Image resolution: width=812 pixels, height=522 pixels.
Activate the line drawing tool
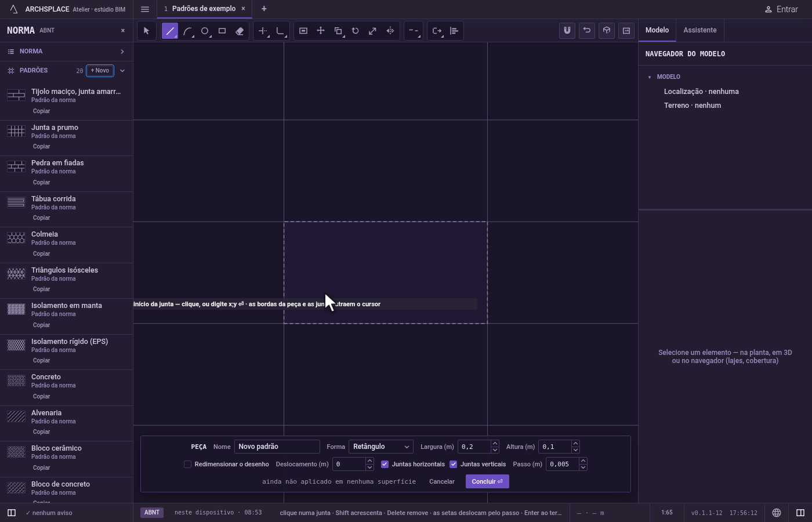pos(170,31)
